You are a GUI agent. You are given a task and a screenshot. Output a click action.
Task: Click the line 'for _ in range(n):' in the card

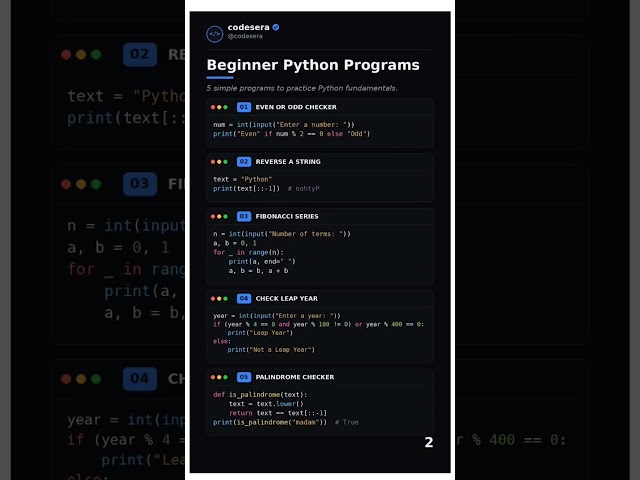pyautogui.click(x=248, y=252)
